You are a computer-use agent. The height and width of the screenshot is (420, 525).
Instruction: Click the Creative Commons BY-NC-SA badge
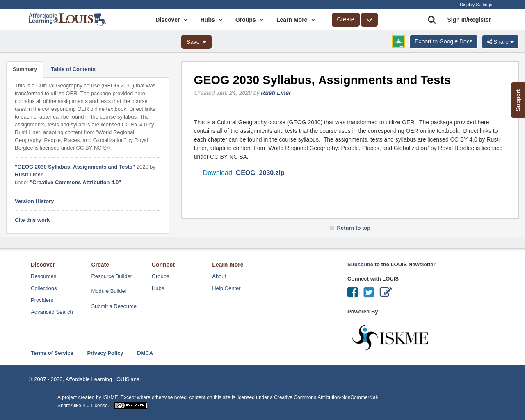[x=131, y=405]
